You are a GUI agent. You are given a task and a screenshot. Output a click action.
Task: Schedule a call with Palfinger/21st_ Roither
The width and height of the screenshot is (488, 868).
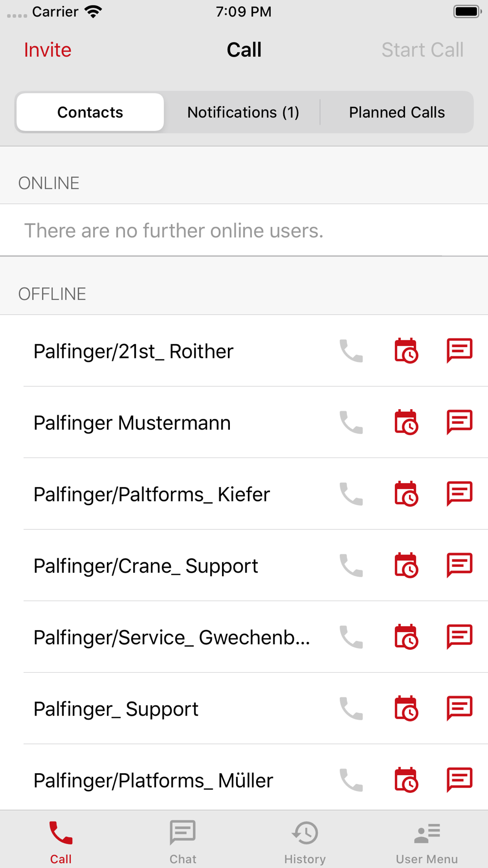pyautogui.click(x=406, y=351)
